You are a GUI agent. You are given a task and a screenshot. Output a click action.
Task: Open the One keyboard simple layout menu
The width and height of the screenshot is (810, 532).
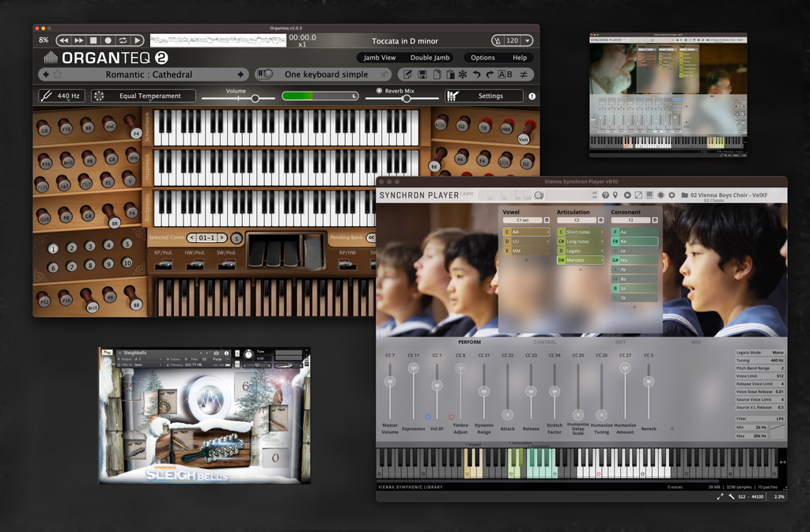pyautogui.click(x=327, y=74)
